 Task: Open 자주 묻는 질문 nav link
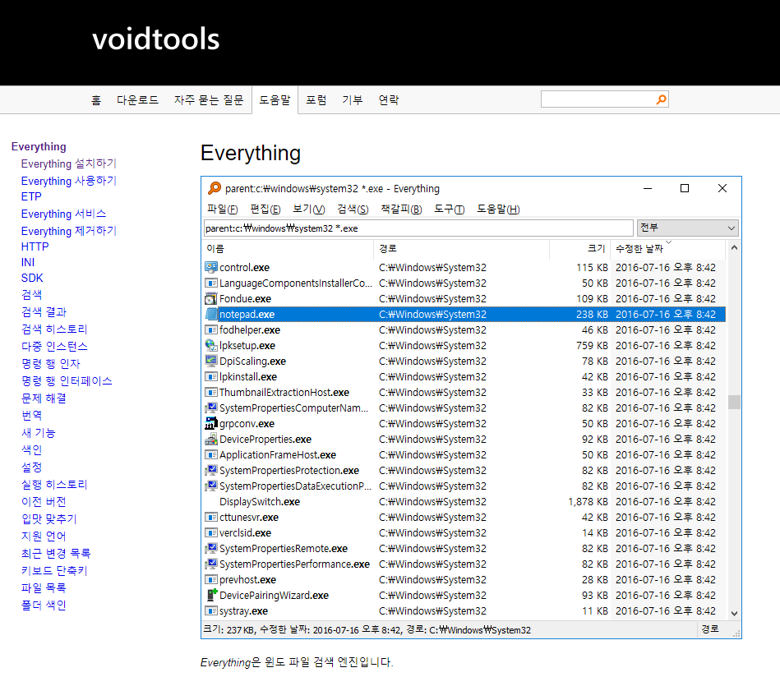(x=209, y=100)
